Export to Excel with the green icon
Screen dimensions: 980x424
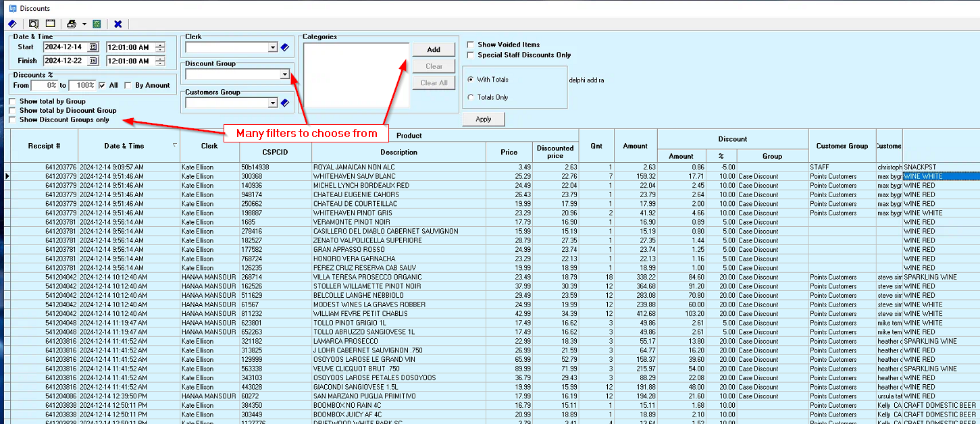pos(97,24)
